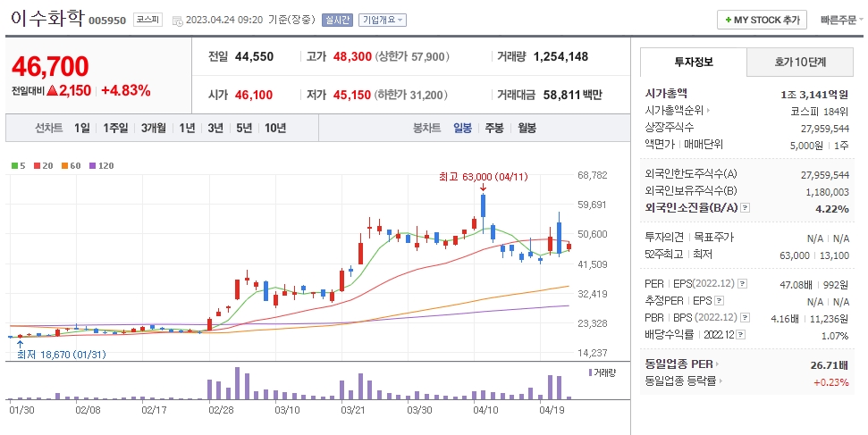Click the 거래대금 value 58,811

tap(562, 95)
